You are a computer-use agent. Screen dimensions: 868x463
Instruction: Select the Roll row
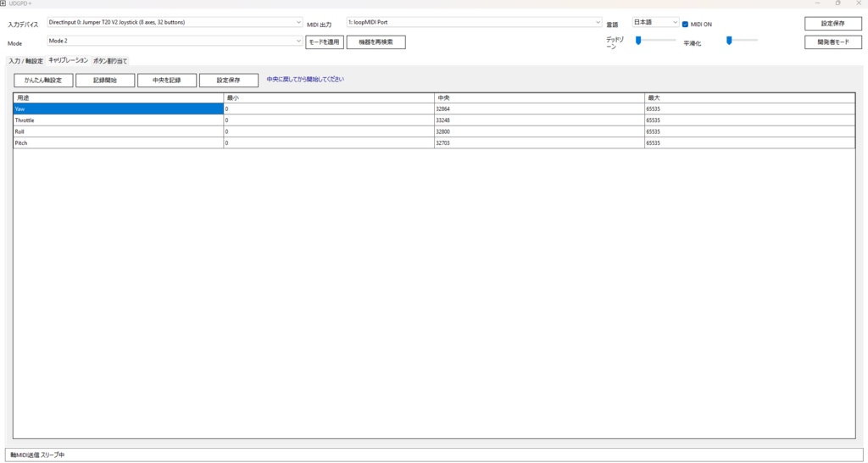[x=434, y=131]
